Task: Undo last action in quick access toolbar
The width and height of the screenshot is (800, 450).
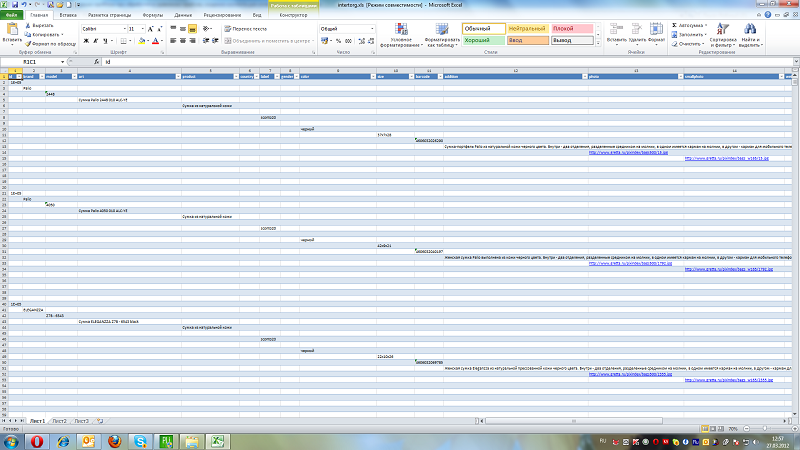Action: click(23, 5)
